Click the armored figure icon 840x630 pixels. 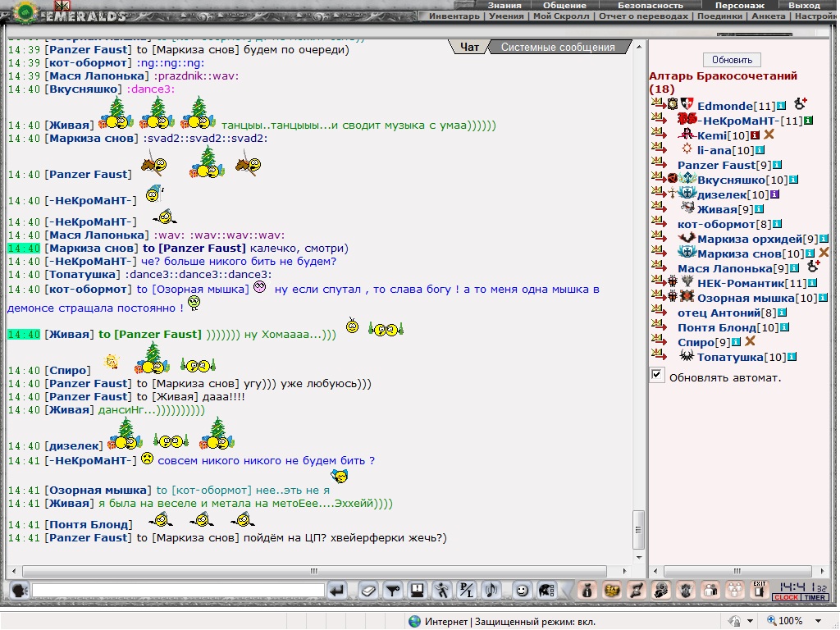[686, 591]
